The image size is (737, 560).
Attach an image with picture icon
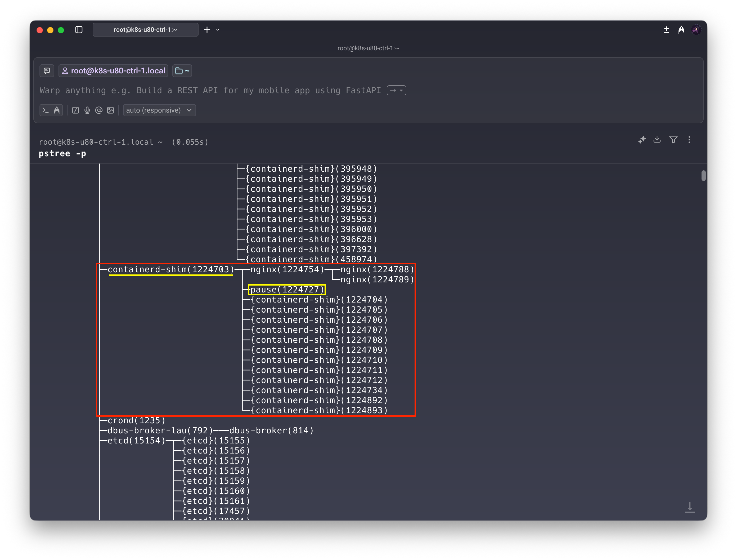click(x=111, y=110)
